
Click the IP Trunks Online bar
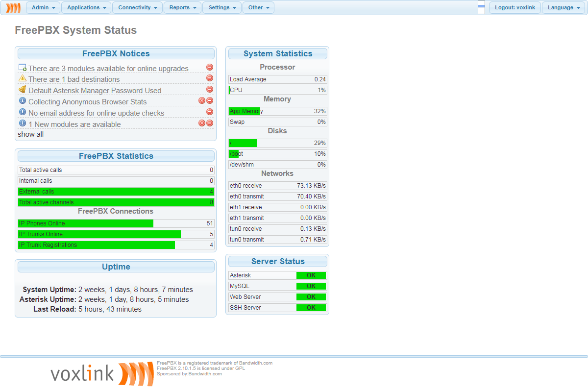click(116, 234)
